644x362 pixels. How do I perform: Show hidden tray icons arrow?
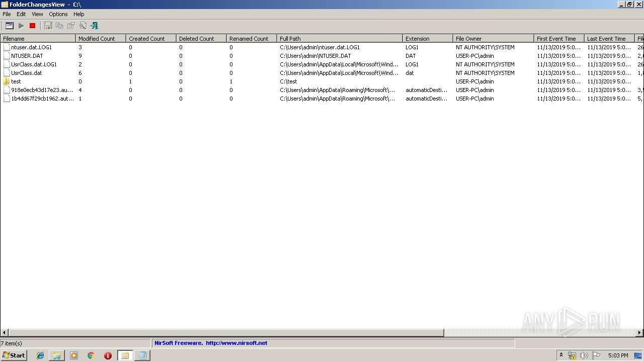561,355
